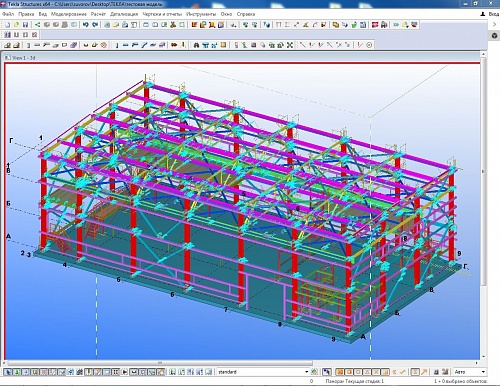The height and width of the screenshot is (386, 500).
Task: Select the steel beam tool
Action: point(126,45)
